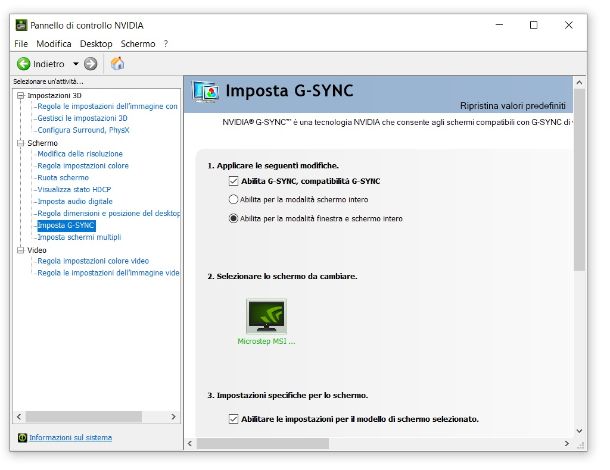Click the Indietro button label
The height and width of the screenshot is (470, 610).
pyautogui.click(x=49, y=64)
